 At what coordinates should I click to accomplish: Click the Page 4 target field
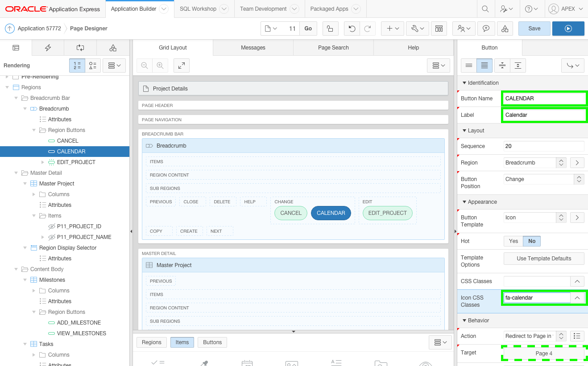[543, 353]
